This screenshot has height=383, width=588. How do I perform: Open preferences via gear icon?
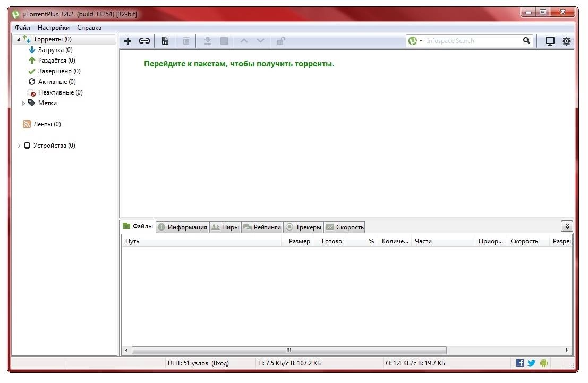tap(566, 40)
